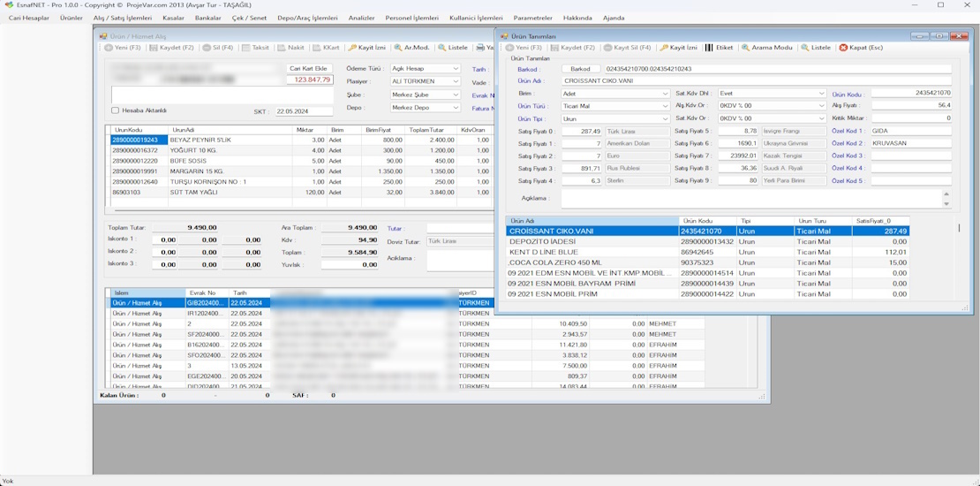Open the Ödeme Türü dropdown
Image resolution: width=980 pixels, height=486 pixels.
click(x=425, y=68)
